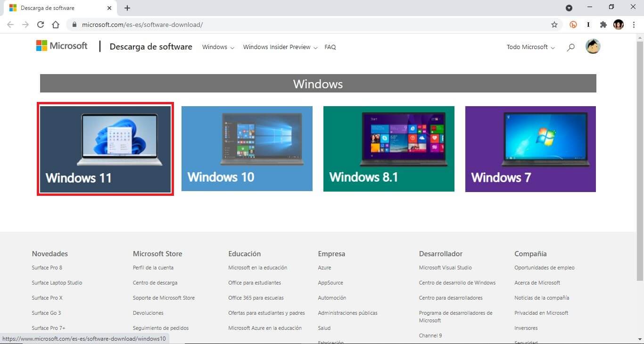Open Programa de desarrolladores de Microsoft link

(455, 317)
